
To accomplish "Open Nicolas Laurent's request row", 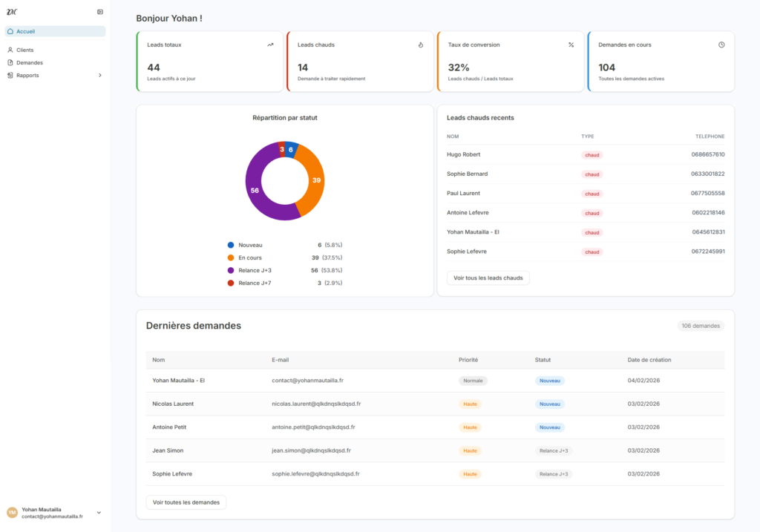I will [x=173, y=404].
